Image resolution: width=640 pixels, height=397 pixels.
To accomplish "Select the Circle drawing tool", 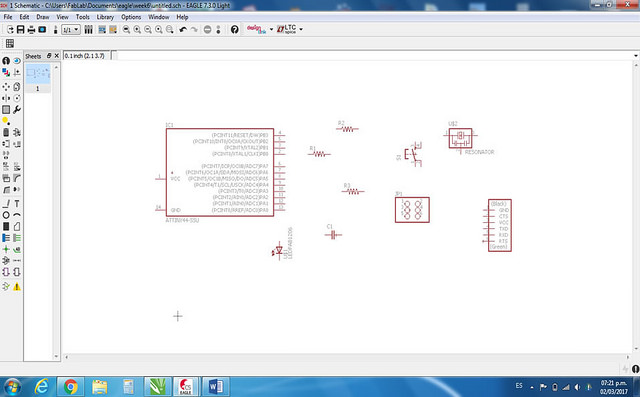I will coord(6,215).
